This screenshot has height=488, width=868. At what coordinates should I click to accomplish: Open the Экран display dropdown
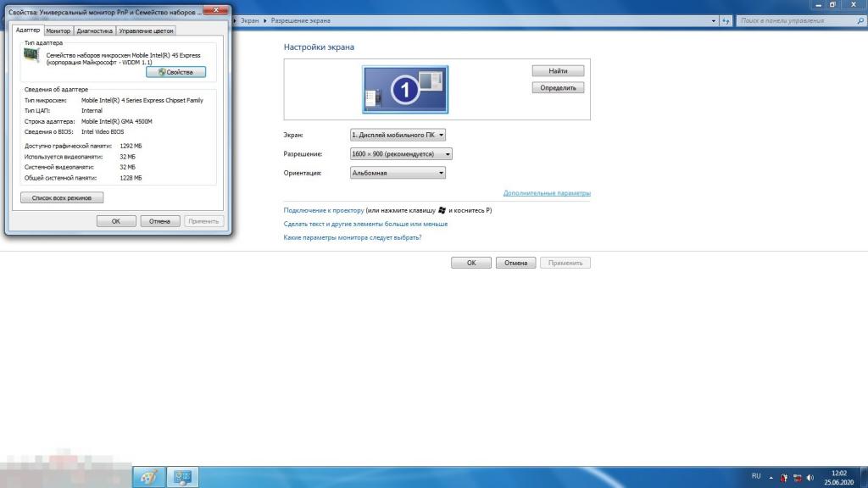click(398, 135)
